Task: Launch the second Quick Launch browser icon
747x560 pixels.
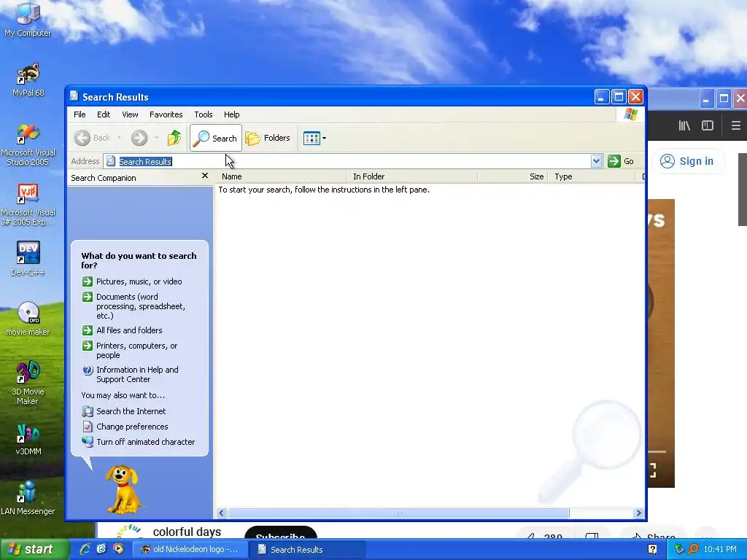Action: [x=101, y=549]
